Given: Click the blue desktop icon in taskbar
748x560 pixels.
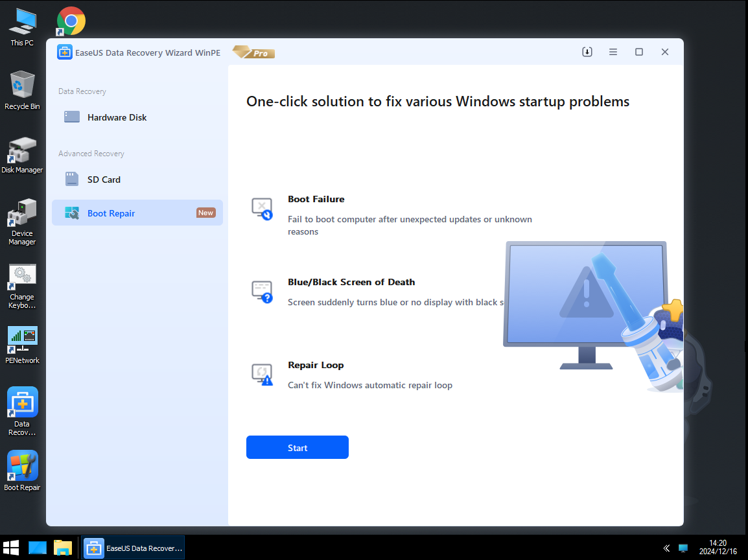Looking at the screenshot, I should [37, 548].
